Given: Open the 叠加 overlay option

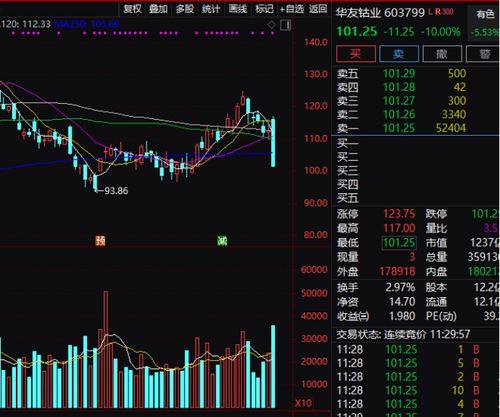Looking at the screenshot, I should pyautogui.click(x=158, y=9).
